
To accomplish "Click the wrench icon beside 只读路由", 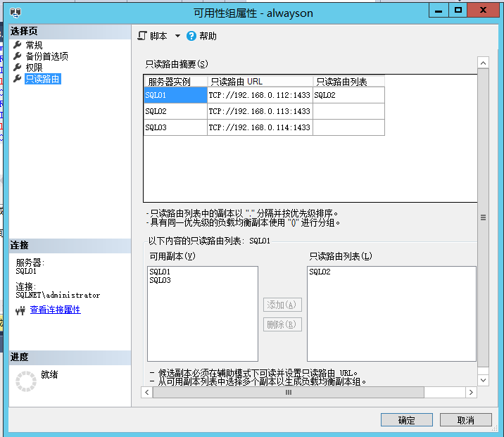I will 18,78.
